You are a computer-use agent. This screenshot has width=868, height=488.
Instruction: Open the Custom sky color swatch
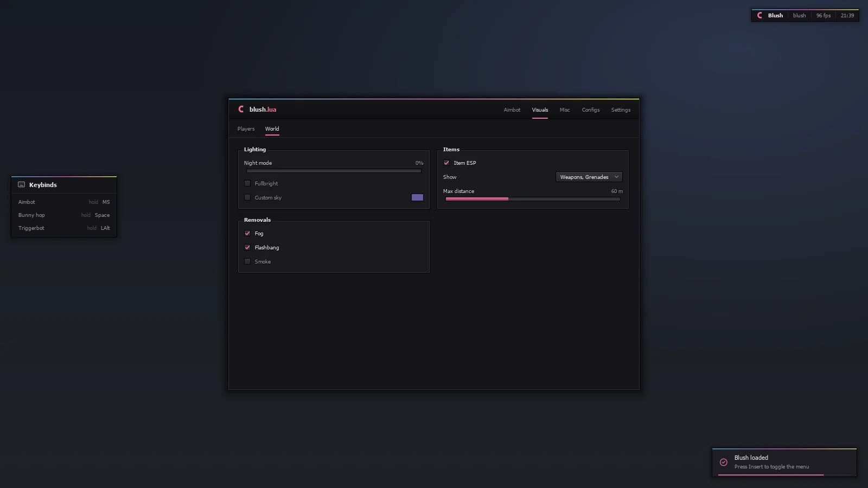pyautogui.click(x=417, y=198)
